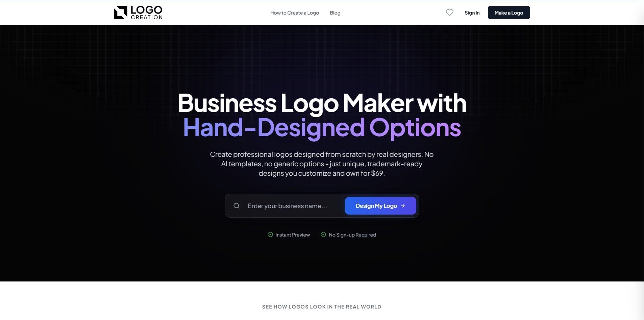
Task: Open the Sign In link
Action: click(x=472, y=13)
